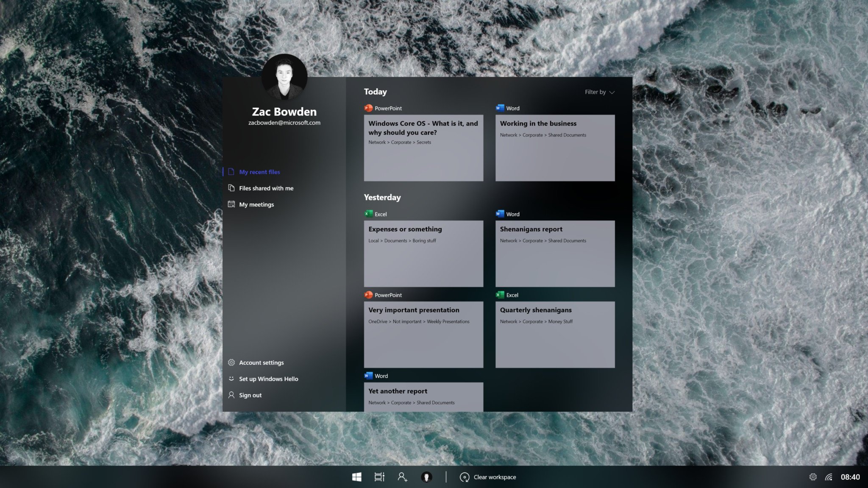Click the Sign out link

coord(250,395)
